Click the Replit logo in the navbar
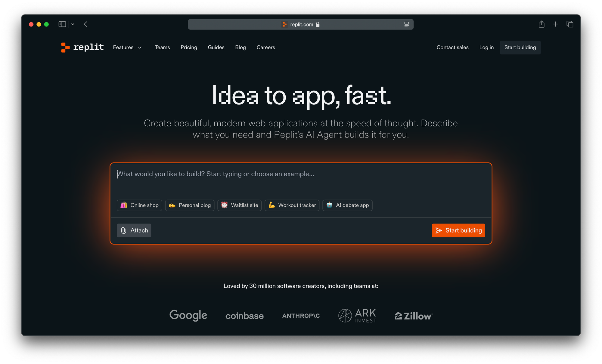 82,47
